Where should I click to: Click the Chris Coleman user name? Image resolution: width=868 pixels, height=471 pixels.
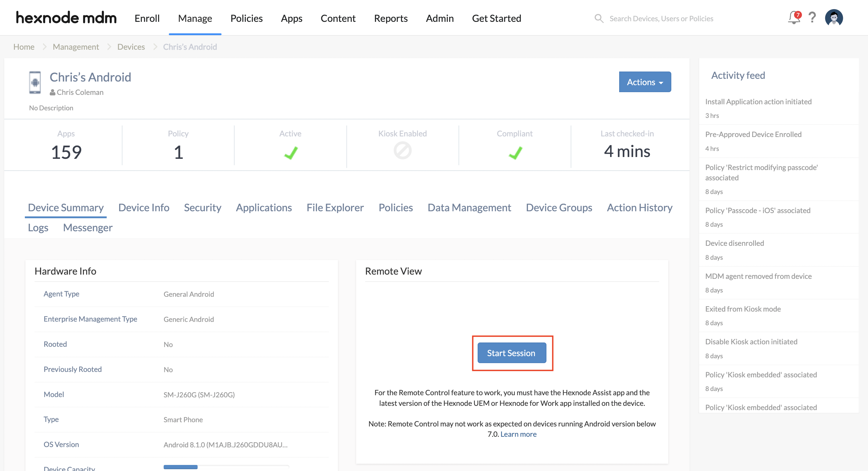80,92
